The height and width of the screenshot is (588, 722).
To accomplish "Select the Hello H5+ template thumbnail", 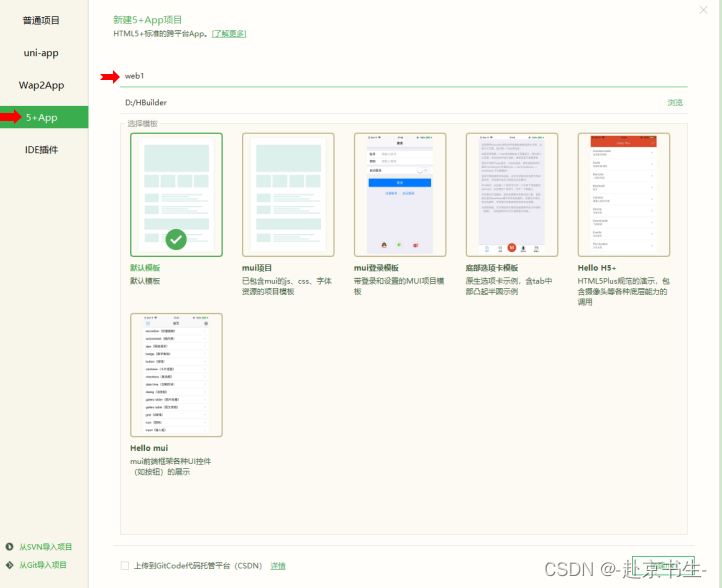I will point(623,194).
